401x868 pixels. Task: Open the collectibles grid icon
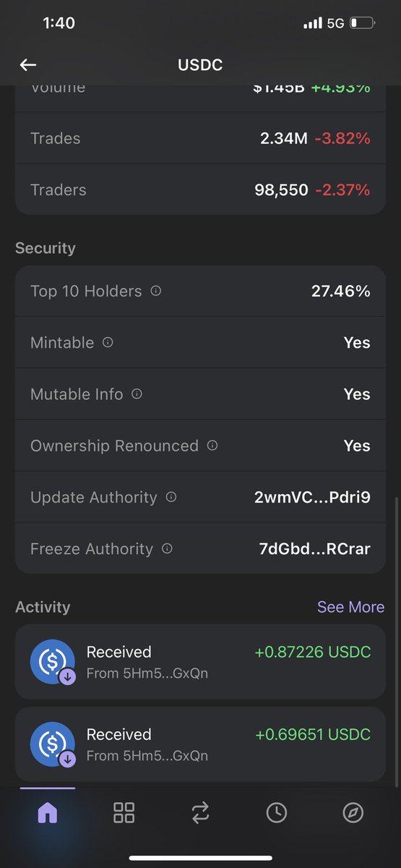click(x=124, y=813)
